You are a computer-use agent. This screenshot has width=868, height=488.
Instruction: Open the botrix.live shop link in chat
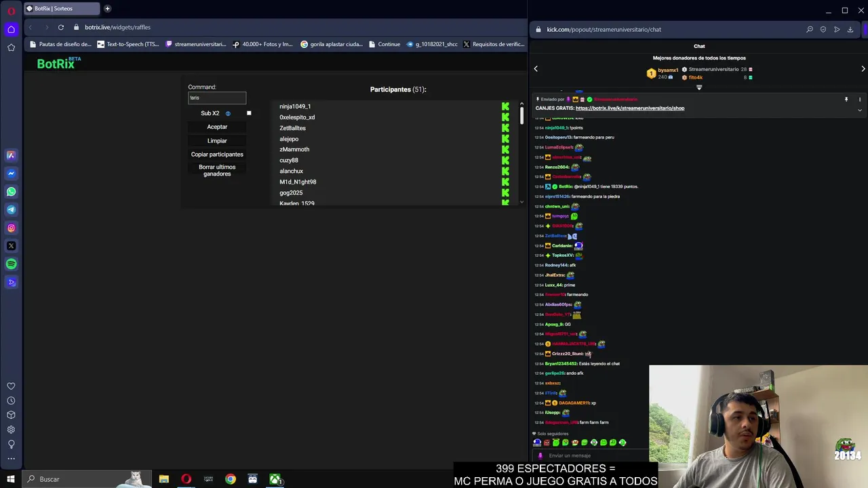(x=630, y=108)
